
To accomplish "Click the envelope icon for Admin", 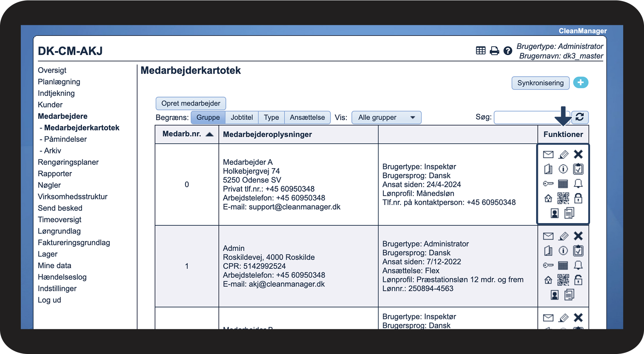I will [x=548, y=236].
